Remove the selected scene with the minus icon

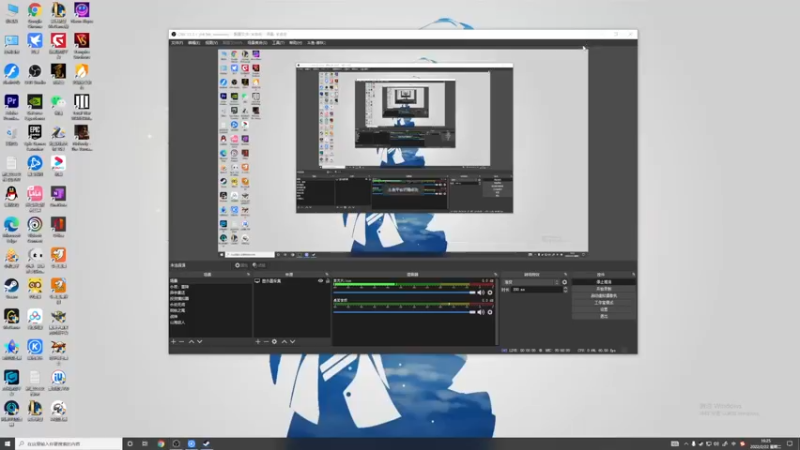click(182, 341)
